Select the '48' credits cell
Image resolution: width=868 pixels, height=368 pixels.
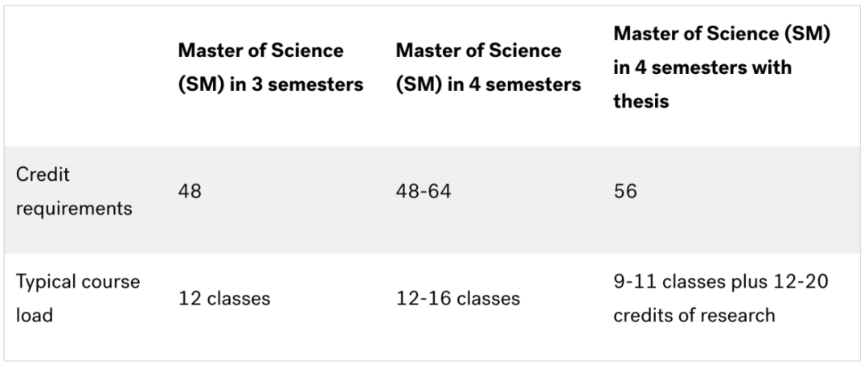(190, 191)
